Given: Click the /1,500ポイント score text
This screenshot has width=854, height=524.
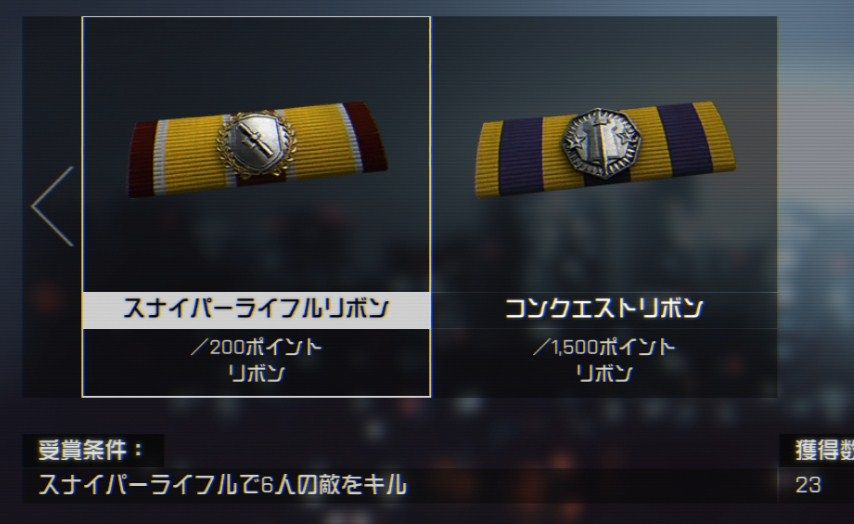Looking at the screenshot, I should (x=603, y=347).
